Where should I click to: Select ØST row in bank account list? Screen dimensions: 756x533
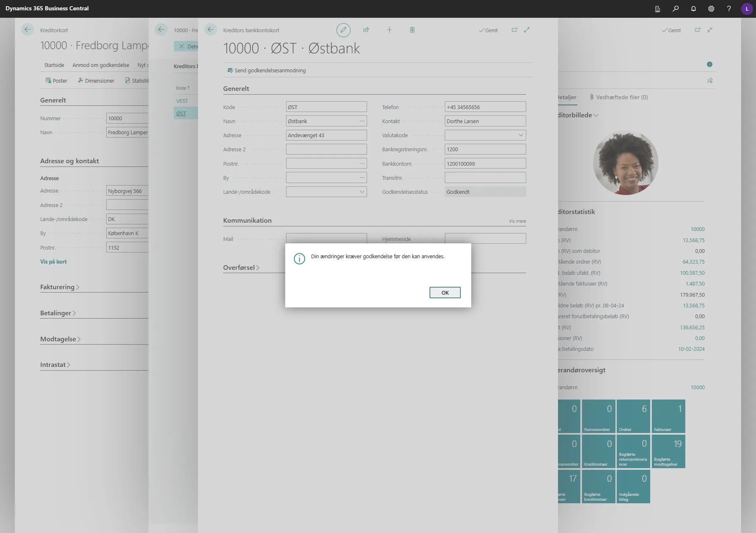point(186,113)
